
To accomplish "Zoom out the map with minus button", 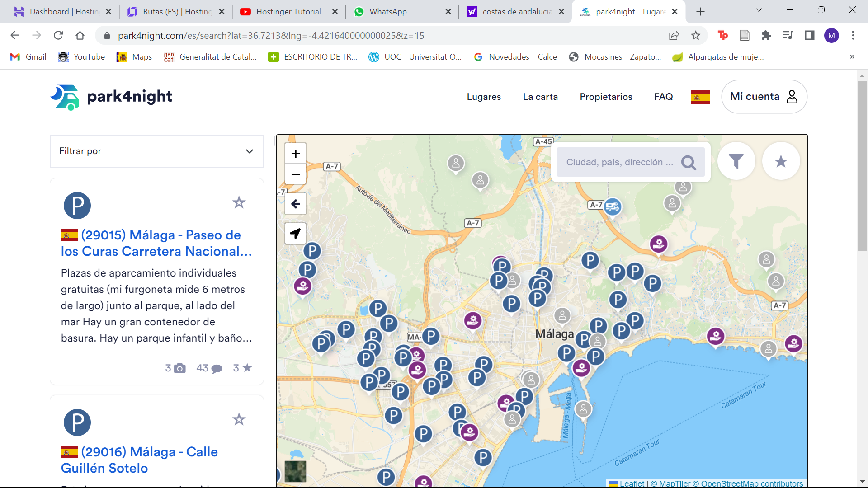I will click(296, 174).
